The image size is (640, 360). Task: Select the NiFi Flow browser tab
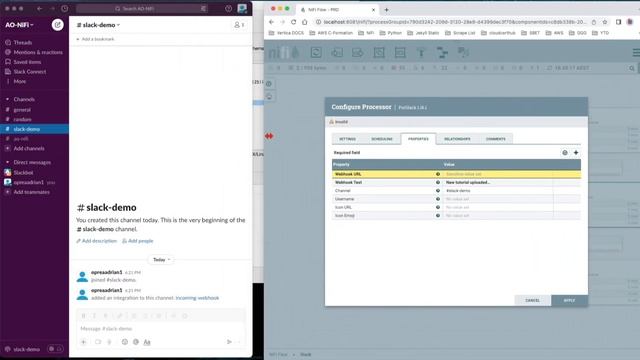click(337, 9)
